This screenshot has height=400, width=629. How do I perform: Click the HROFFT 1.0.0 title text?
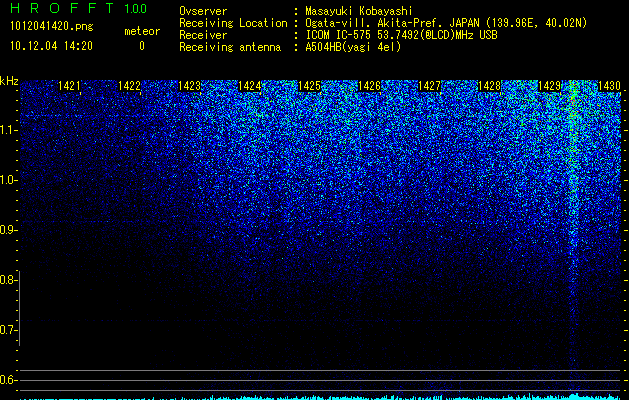coord(78,8)
